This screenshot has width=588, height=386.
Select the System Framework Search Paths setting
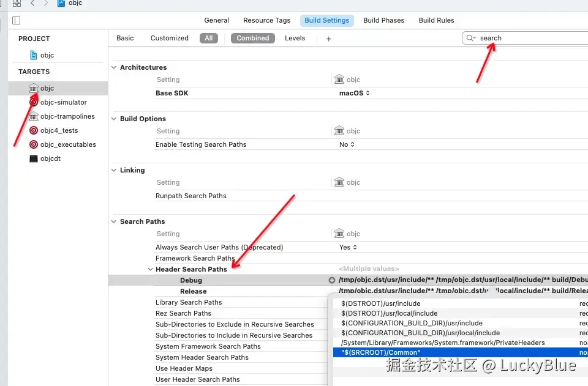coord(208,346)
